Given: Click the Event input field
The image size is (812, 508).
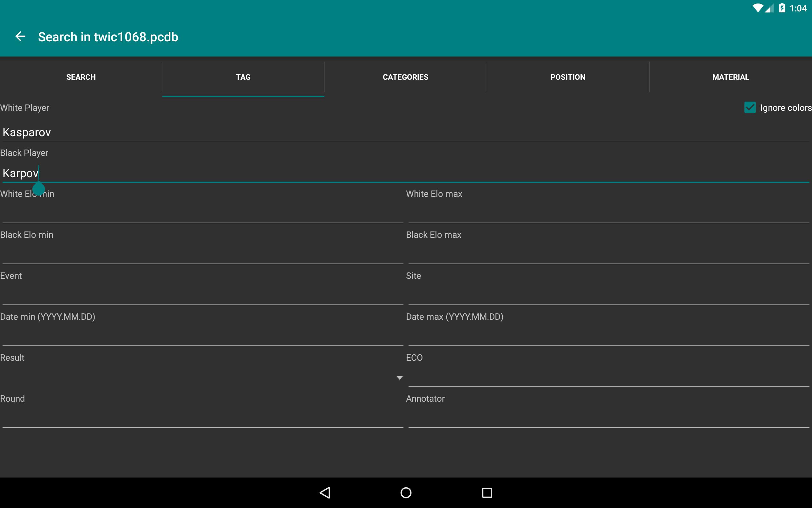Looking at the screenshot, I should [x=203, y=296].
